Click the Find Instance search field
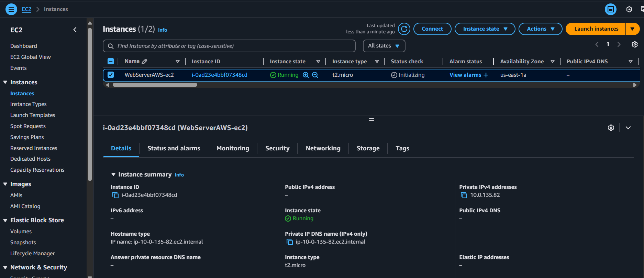 [229, 46]
